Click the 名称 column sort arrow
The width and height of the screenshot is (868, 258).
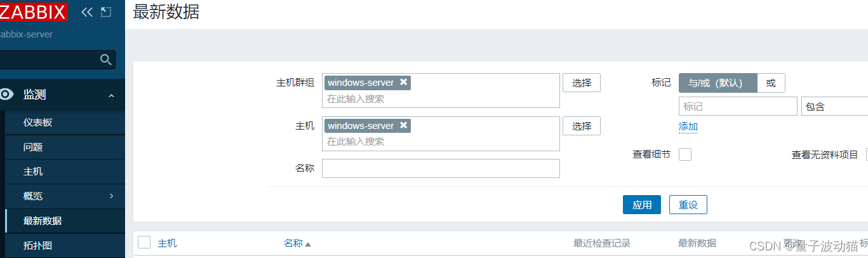click(x=308, y=244)
